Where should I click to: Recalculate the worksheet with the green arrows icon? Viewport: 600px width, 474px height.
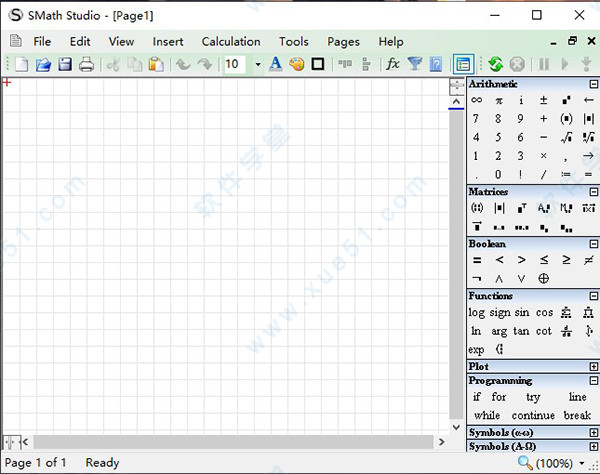tap(496, 64)
